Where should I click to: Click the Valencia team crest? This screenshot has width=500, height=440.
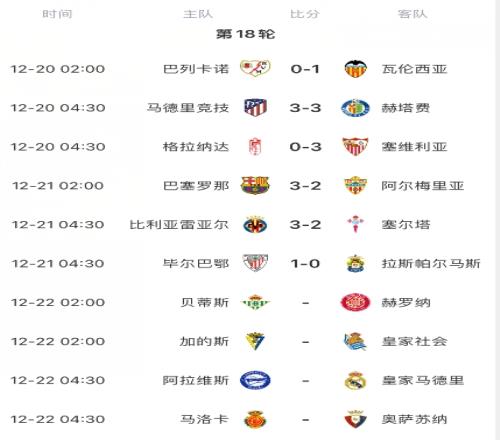pyautogui.click(x=356, y=69)
